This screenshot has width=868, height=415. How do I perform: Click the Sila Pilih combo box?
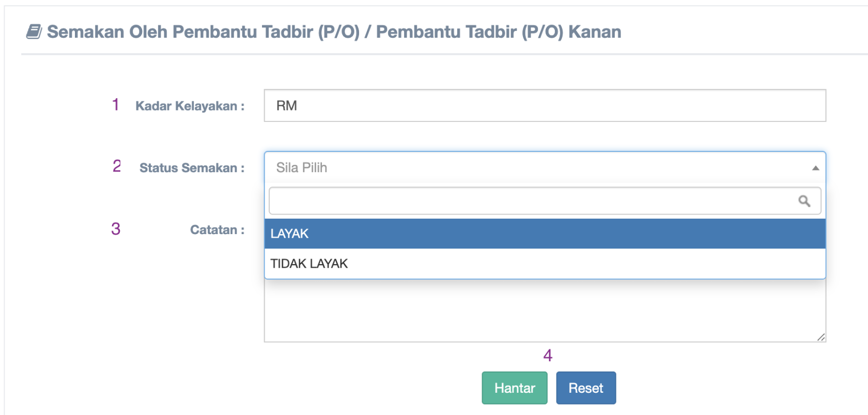tap(537, 168)
